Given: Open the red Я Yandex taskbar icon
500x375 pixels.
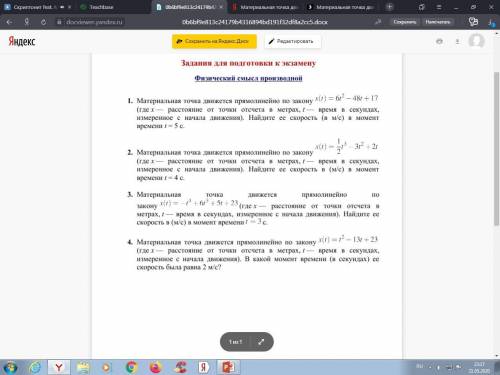Looking at the screenshot, I should pos(203,367).
